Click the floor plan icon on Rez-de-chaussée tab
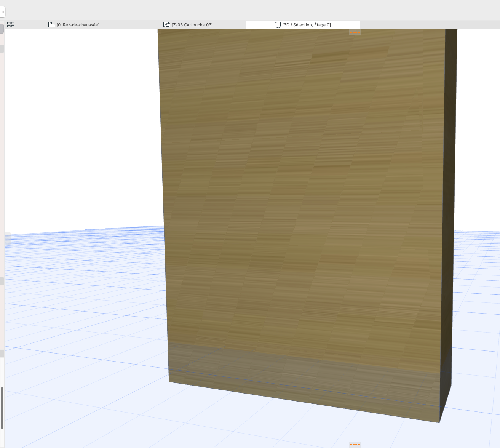Image resolution: width=500 pixels, height=448 pixels. coord(52,25)
